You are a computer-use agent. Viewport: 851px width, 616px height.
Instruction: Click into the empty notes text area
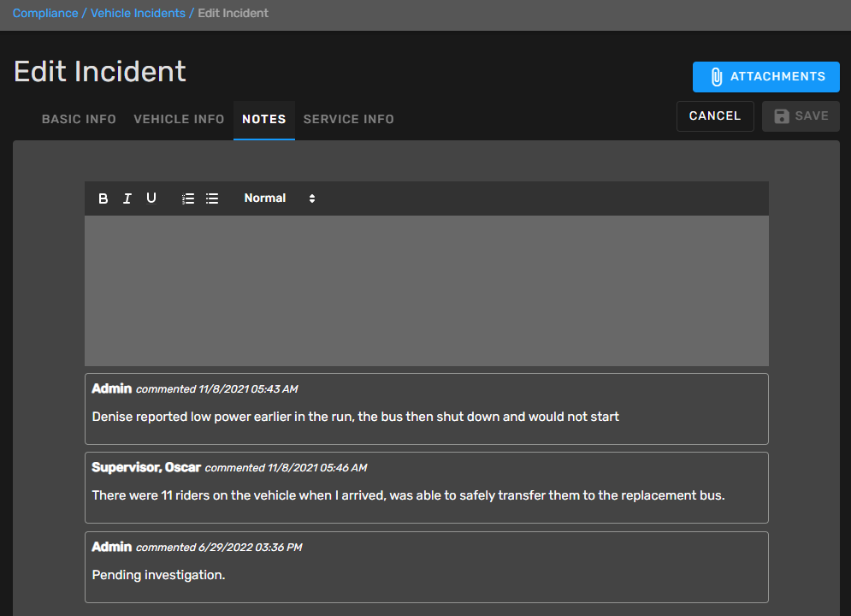426,291
